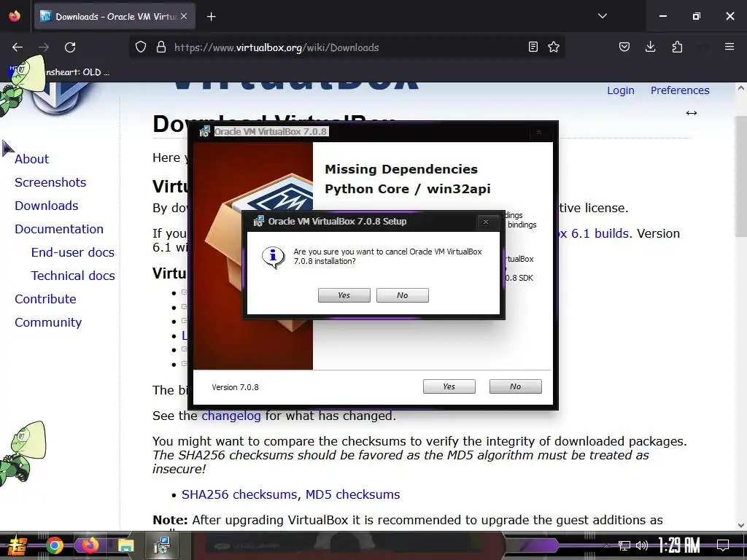Open network status icon in system tray
747x560 pixels.
[624, 545]
